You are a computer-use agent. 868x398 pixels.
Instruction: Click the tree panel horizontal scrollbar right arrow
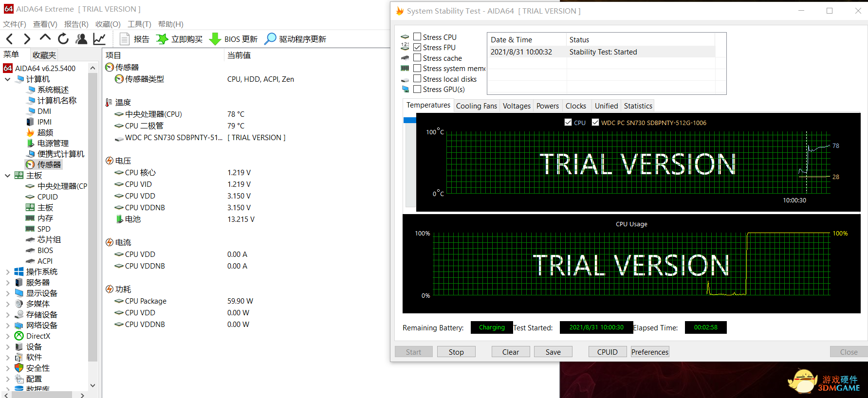[x=82, y=395]
